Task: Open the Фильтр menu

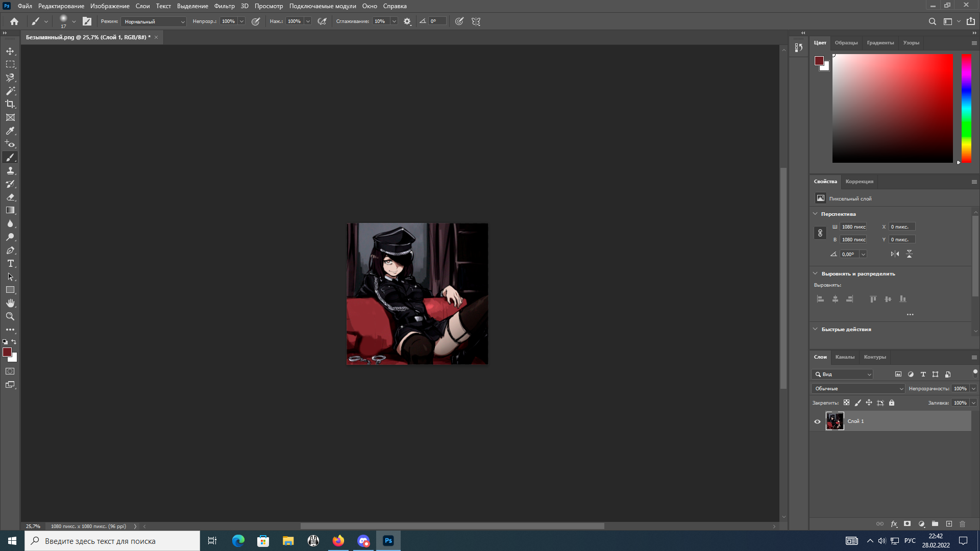Action: pyautogui.click(x=224, y=6)
